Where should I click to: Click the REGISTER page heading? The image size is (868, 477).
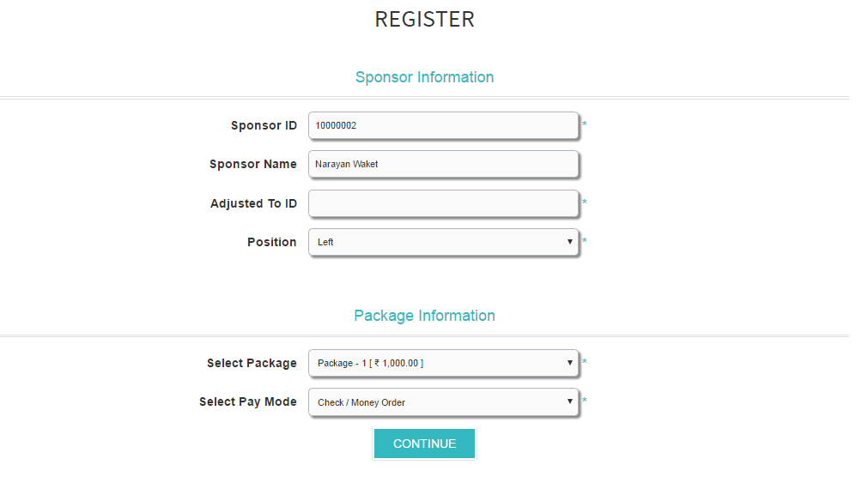pos(424,20)
